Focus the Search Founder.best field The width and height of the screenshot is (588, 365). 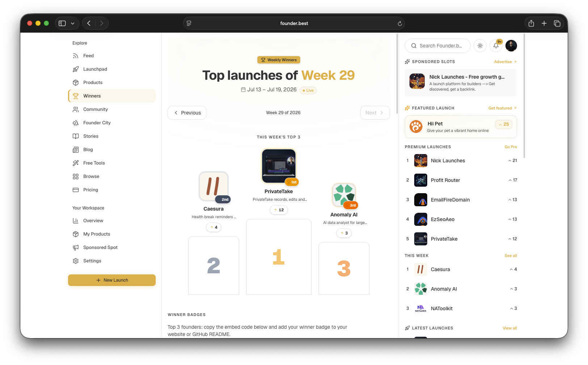[438, 46]
